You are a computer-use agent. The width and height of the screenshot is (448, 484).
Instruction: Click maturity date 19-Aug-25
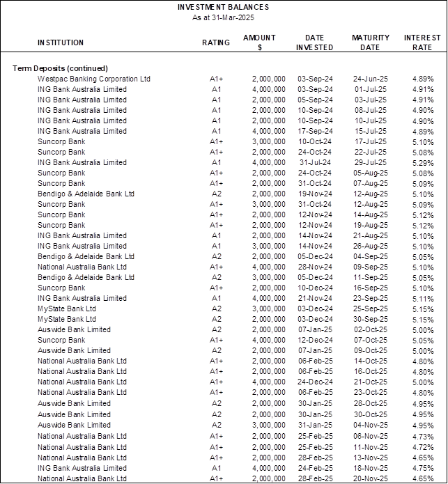click(x=371, y=226)
